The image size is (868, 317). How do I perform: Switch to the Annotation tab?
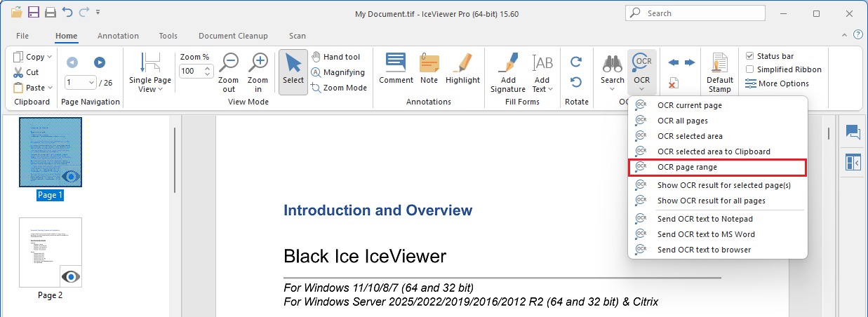coord(118,36)
